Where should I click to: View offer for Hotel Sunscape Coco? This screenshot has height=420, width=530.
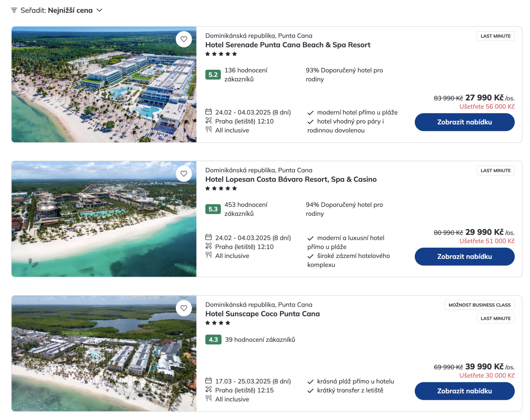(x=464, y=391)
